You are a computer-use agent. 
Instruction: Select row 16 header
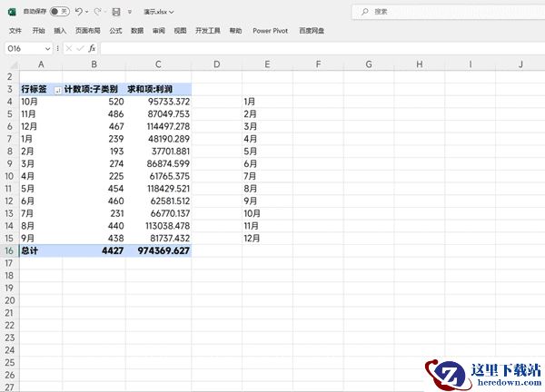[x=9, y=250]
